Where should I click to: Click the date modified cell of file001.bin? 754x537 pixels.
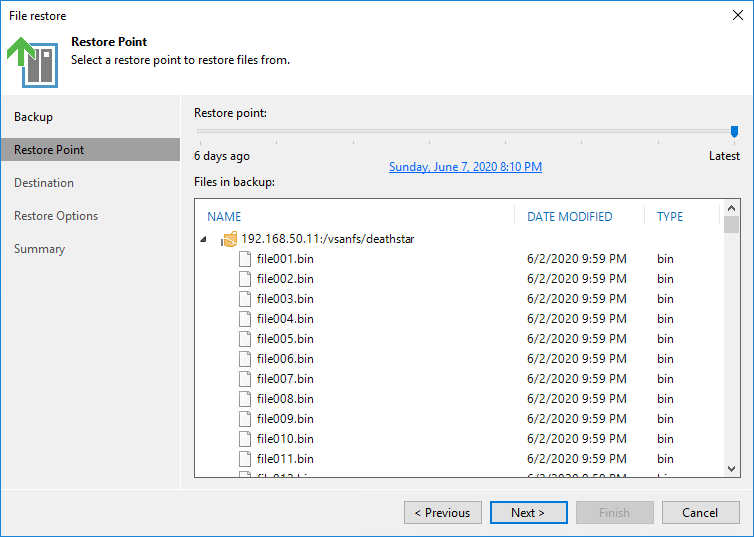coord(577,259)
